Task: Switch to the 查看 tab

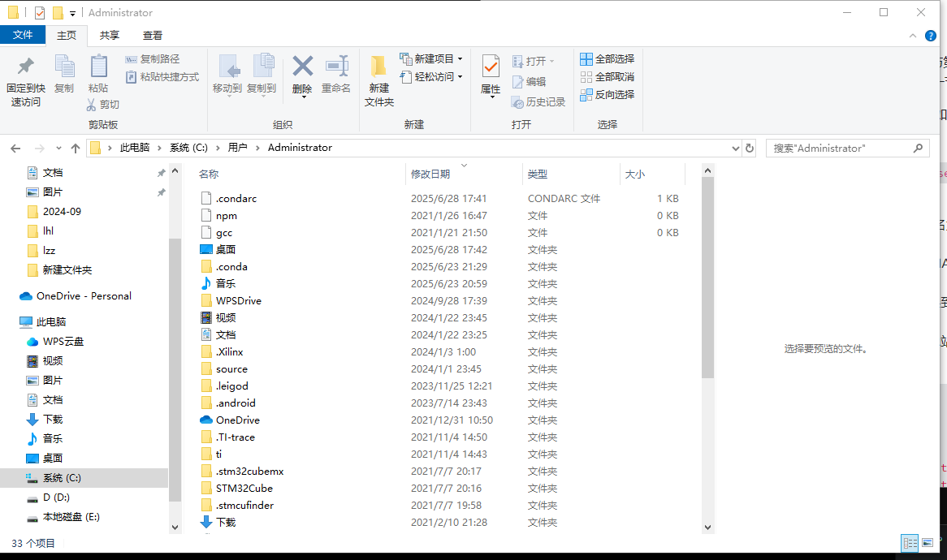Action: 152,36
